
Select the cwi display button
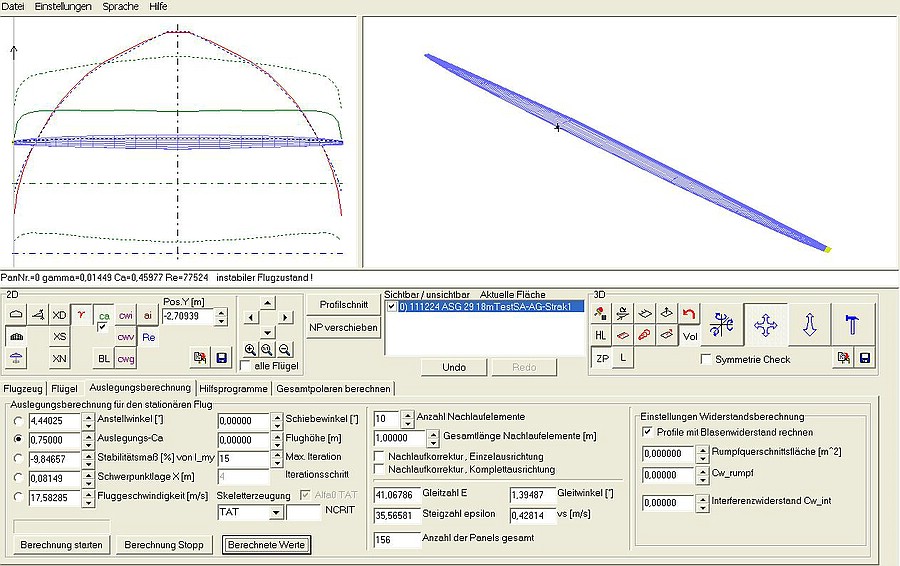126,315
